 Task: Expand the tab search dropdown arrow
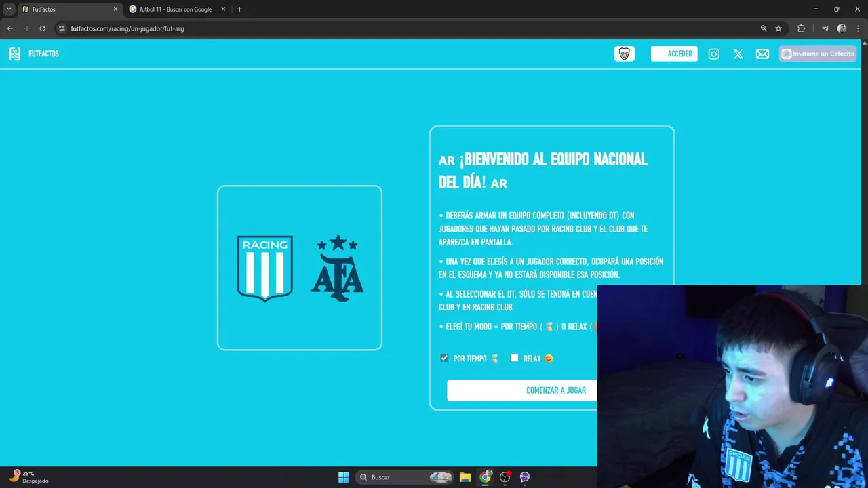pos(9,9)
